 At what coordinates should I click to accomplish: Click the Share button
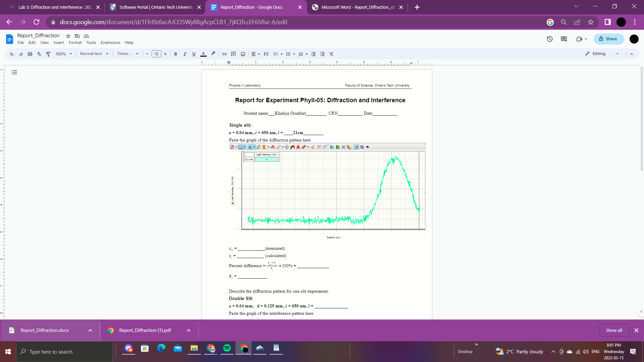click(608, 39)
